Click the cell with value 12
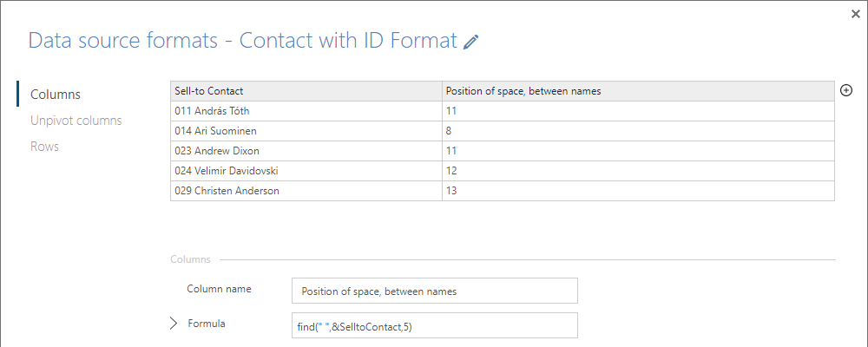Image resolution: width=868 pixels, height=347 pixels. click(x=638, y=171)
